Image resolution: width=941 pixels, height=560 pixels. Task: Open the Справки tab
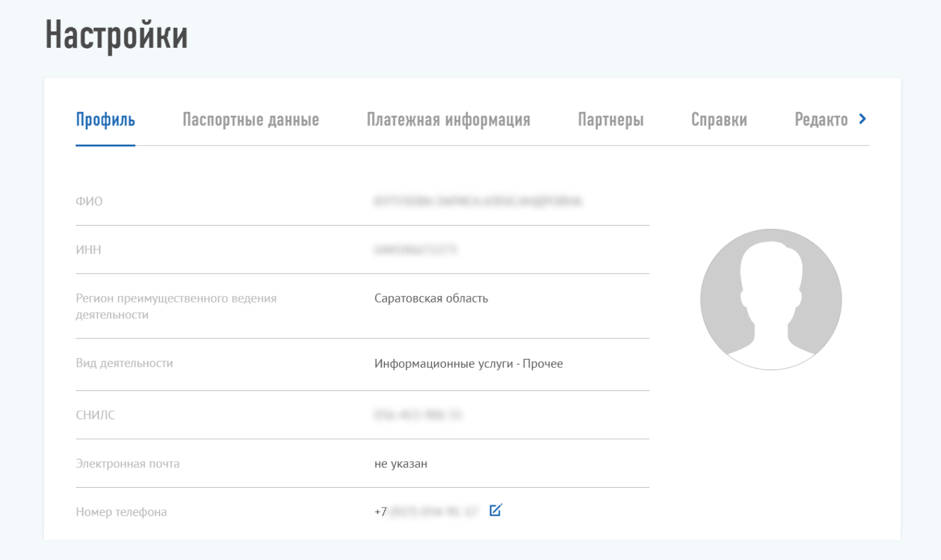point(719,120)
